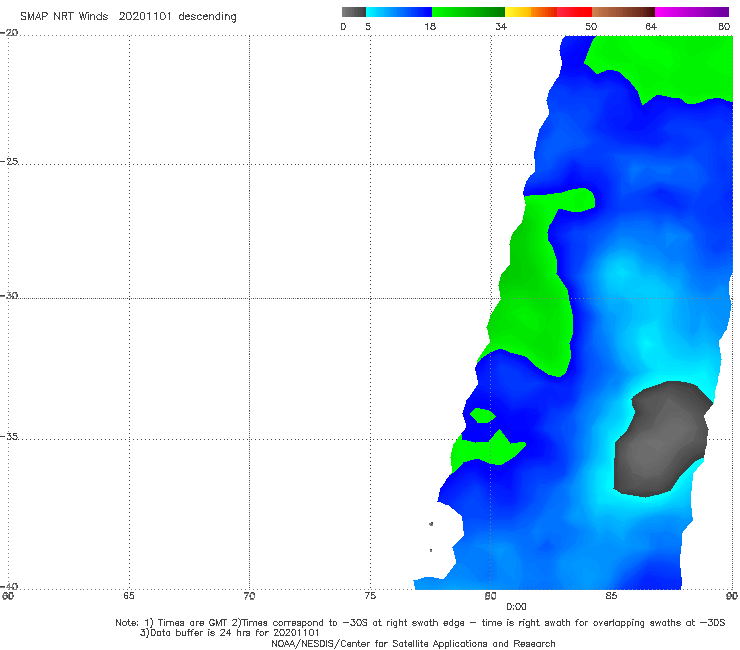
Task: Click the dark gray low-wind patch near 35S
Action: click(x=663, y=439)
